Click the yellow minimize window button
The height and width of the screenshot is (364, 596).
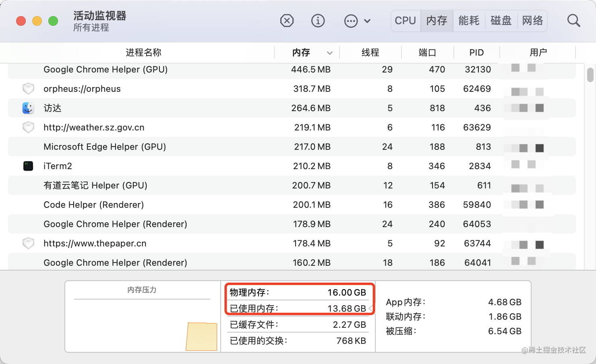[37, 21]
